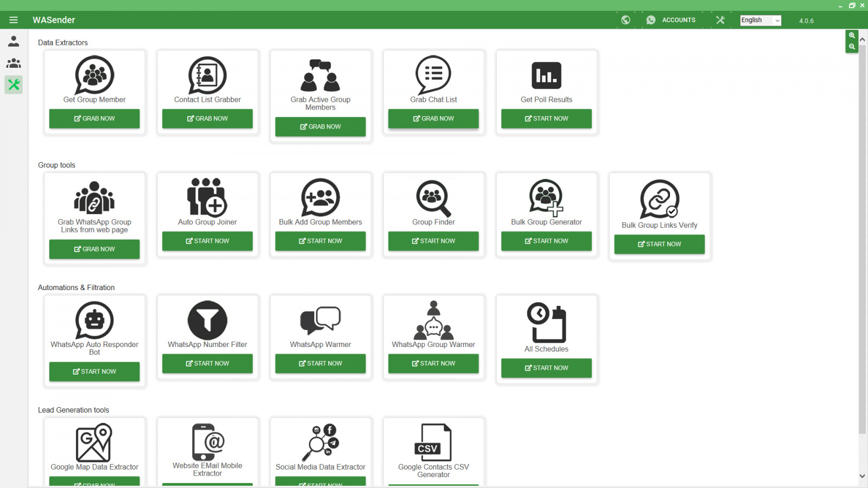Open the hamburger menu
This screenshot has height=488, width=868.
coord(14,20)
